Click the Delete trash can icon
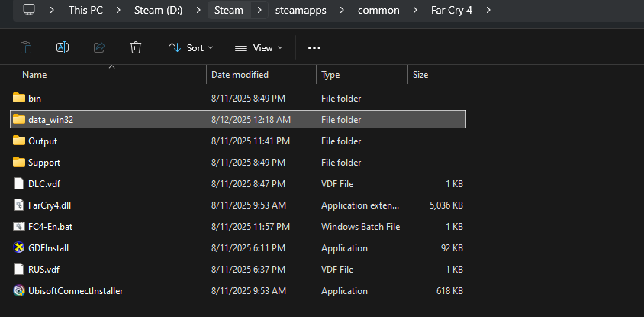The image size is (644, 317). 136,47
